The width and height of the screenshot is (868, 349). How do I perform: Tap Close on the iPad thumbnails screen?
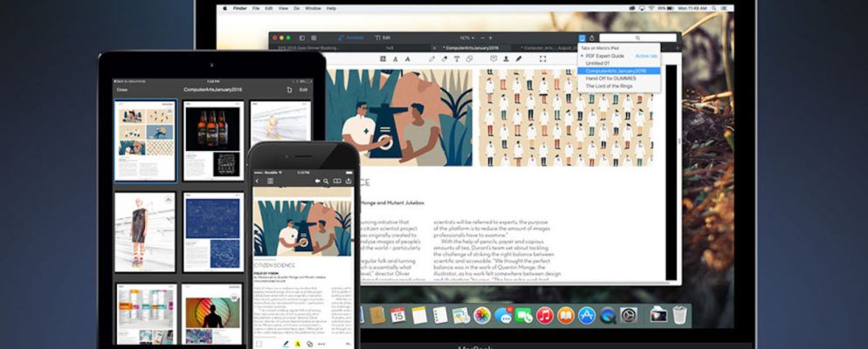coord(122,90)
